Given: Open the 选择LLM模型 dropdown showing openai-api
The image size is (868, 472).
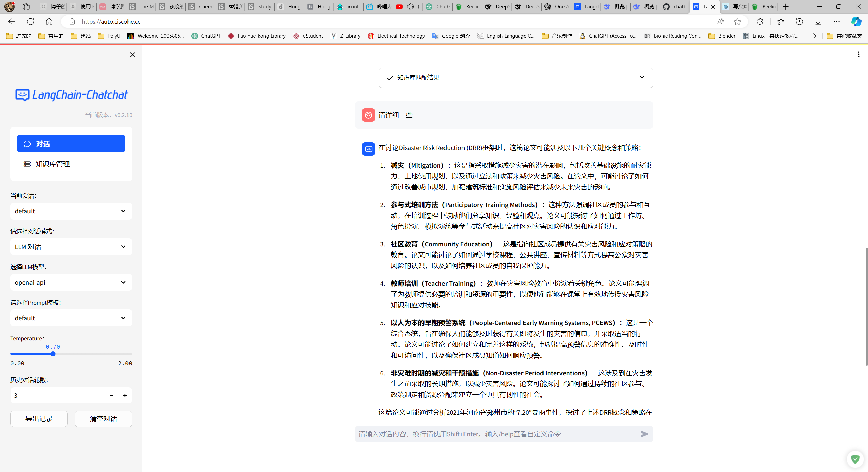Looking at the screenshot, I should click(71, 282).
